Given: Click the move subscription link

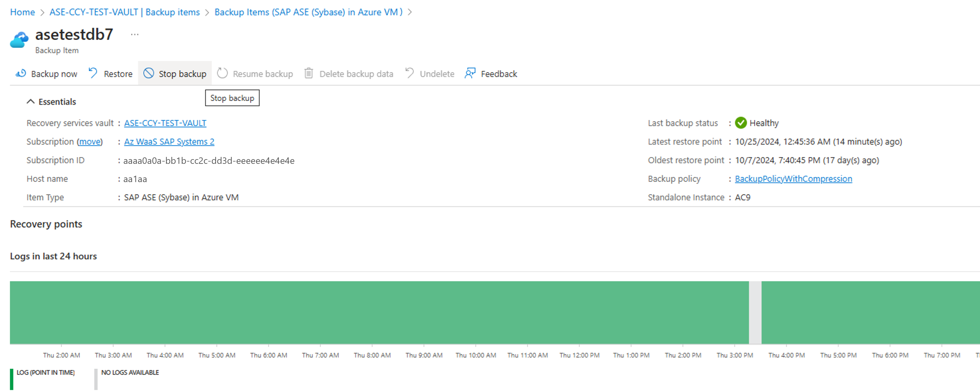Looking at the screenshot, I should click(90, 142).
